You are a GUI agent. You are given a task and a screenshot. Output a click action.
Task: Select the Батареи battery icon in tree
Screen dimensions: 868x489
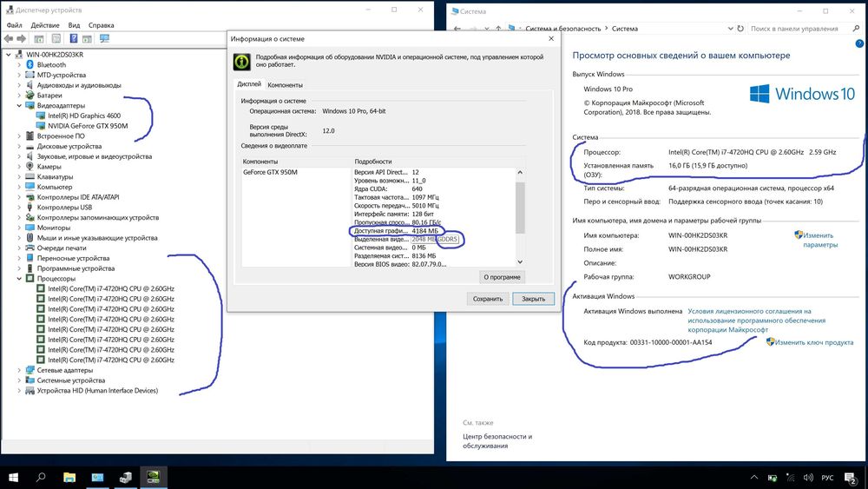click(x=30, y=96)
